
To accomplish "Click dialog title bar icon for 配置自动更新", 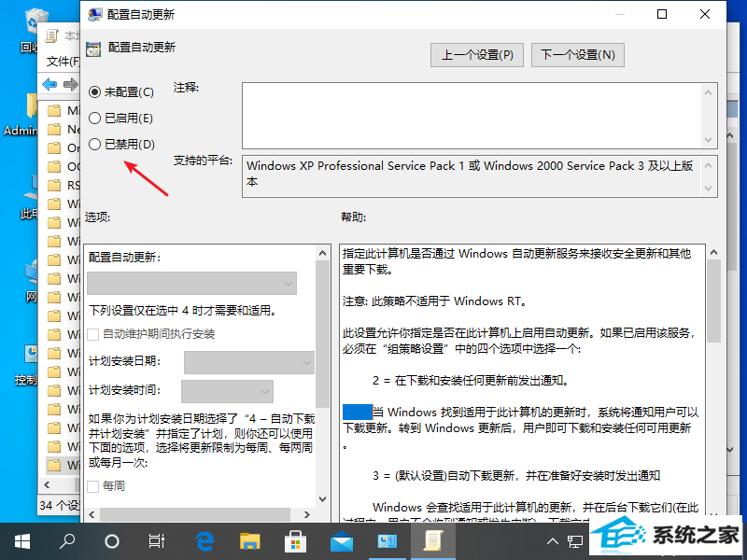I will coord(95,14).
